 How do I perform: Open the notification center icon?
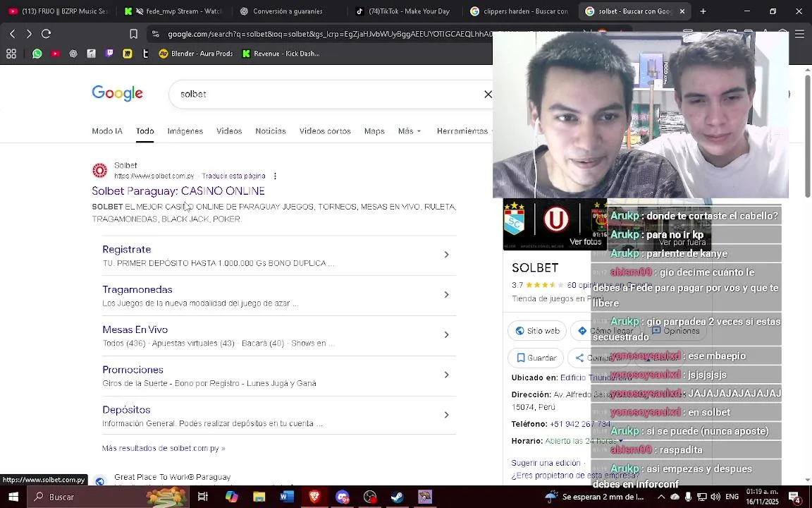point(795,497)
